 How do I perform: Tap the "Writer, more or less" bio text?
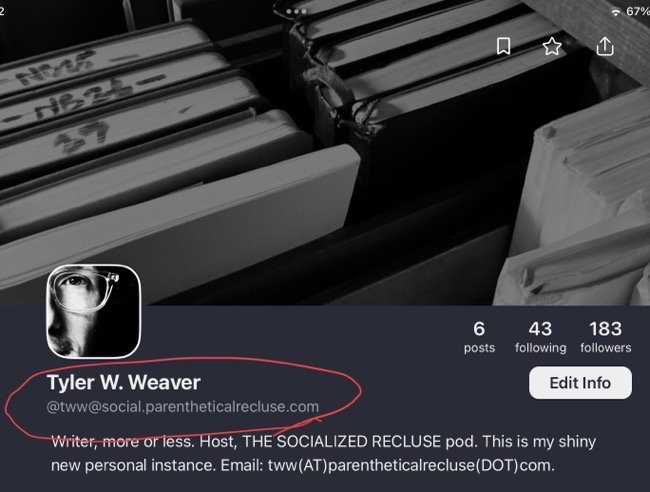[122, 441]
